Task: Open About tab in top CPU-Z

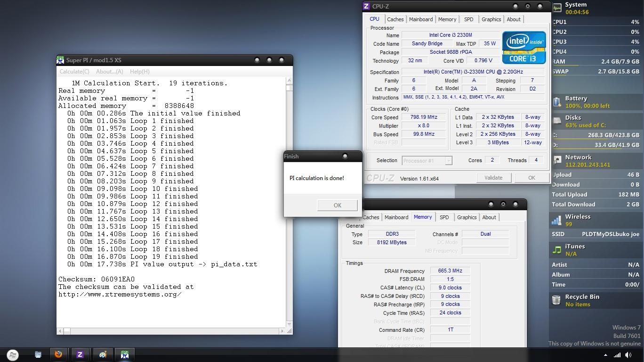Action: tap(514, 19)
